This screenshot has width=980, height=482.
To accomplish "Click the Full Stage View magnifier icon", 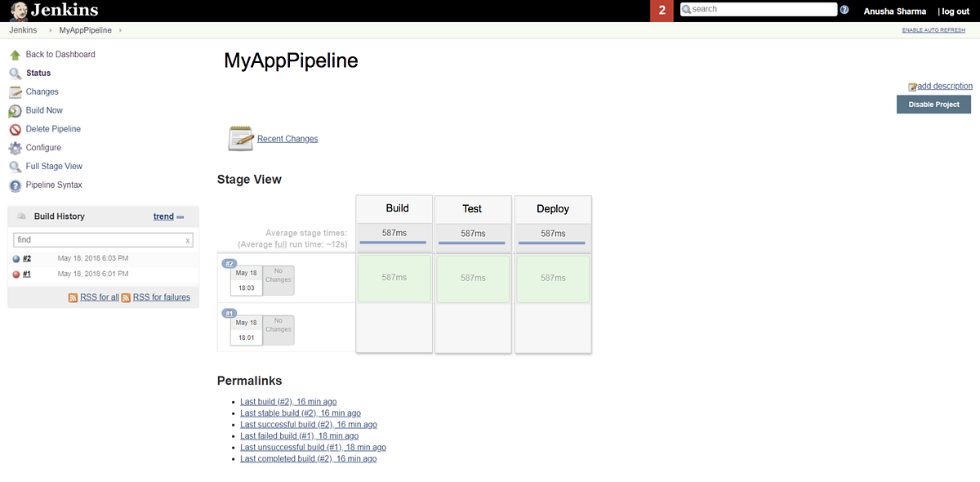I will (x=15, y=167).
